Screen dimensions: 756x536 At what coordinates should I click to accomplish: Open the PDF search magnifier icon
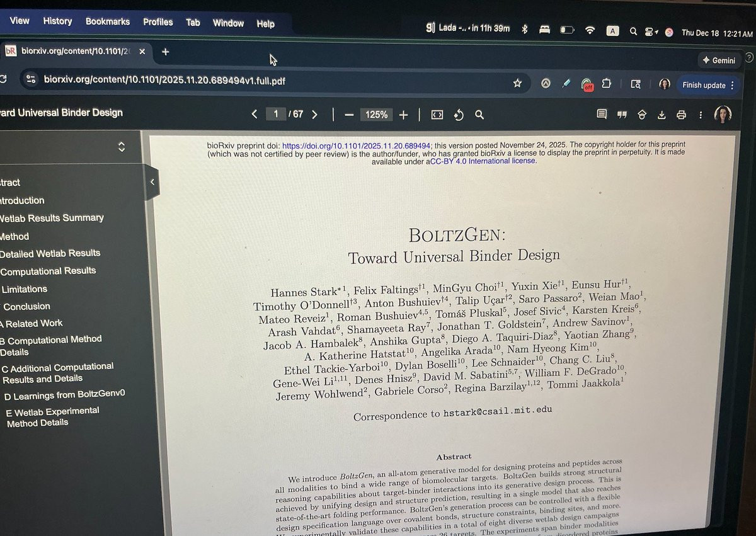(x=479, y=115)
